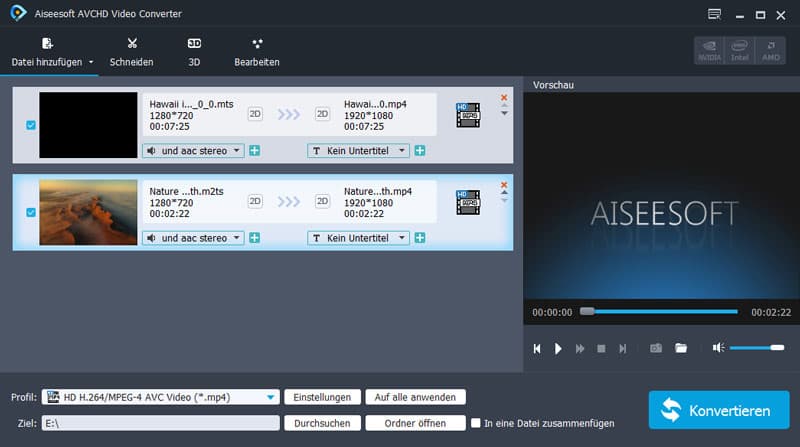Viewport: 800px width, 447px height.
Task: Toggle NVIDIA acceleration button
Action: (709, 51)
